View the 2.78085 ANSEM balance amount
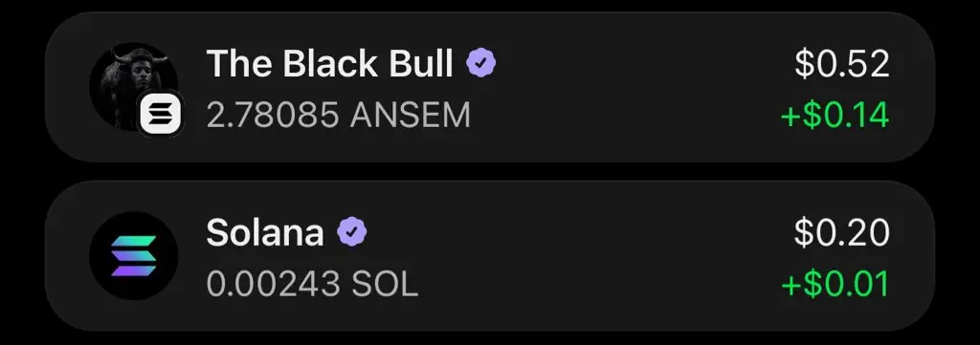The width and height of the screenshot is (980, 345). [x=338, y=116]
